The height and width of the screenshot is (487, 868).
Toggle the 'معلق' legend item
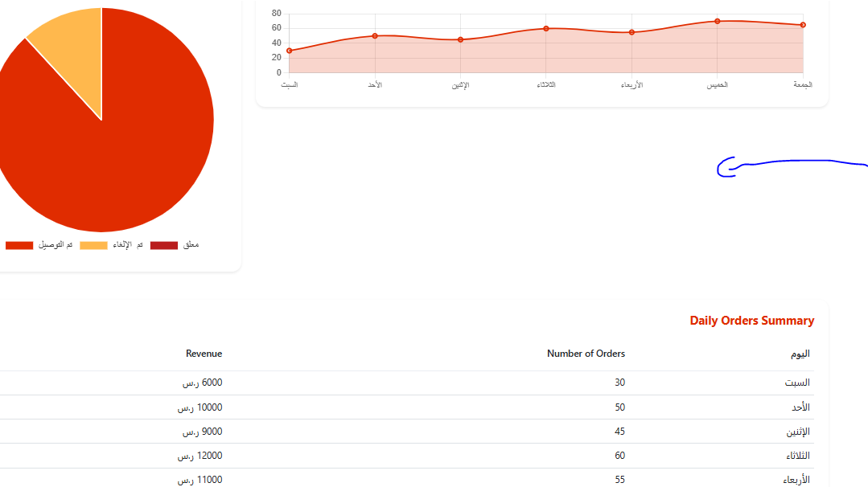(x=175, y=244)
